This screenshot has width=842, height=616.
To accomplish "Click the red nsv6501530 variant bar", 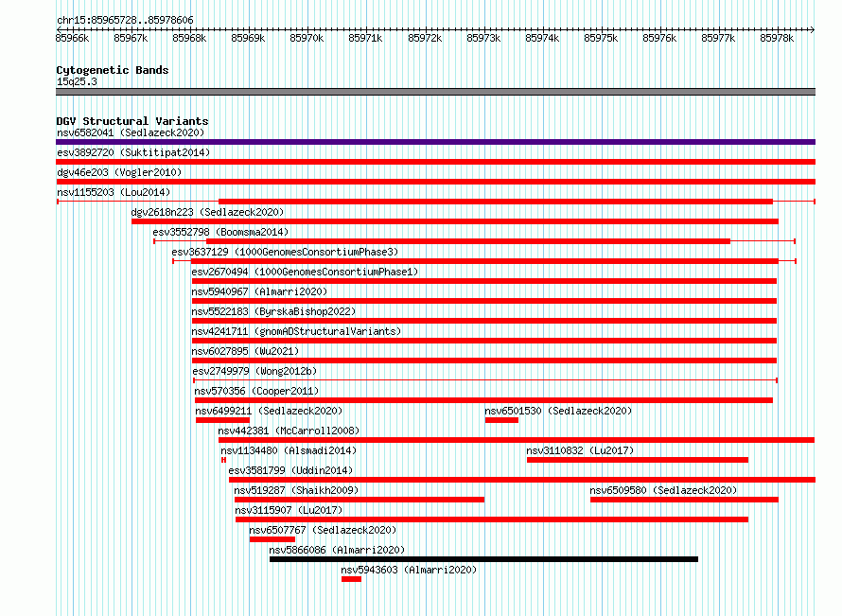I will point(501,420).
